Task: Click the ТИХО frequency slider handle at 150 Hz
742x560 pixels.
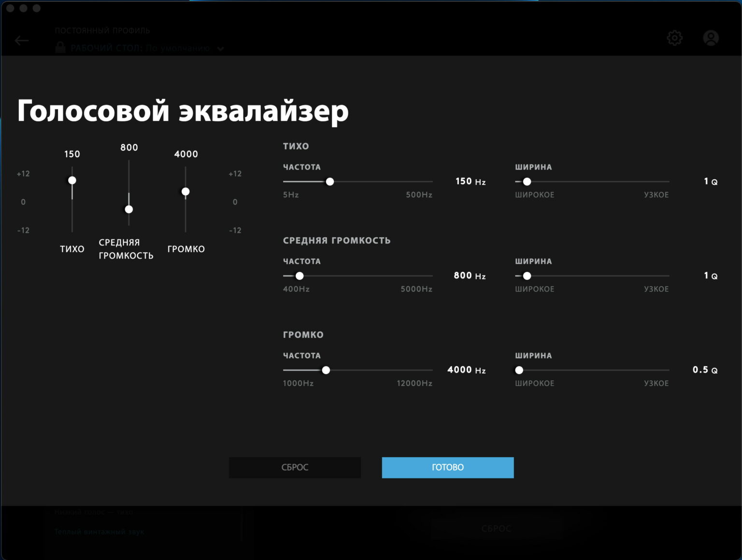Action: pos(330,182)
